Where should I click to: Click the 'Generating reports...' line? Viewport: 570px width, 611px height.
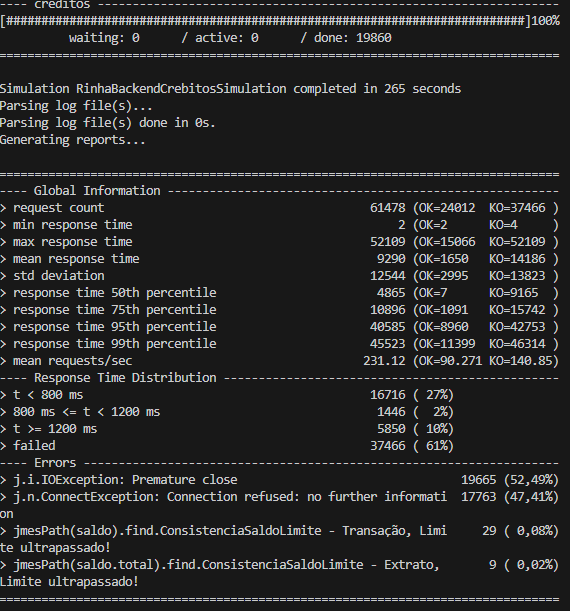[72, 140]
